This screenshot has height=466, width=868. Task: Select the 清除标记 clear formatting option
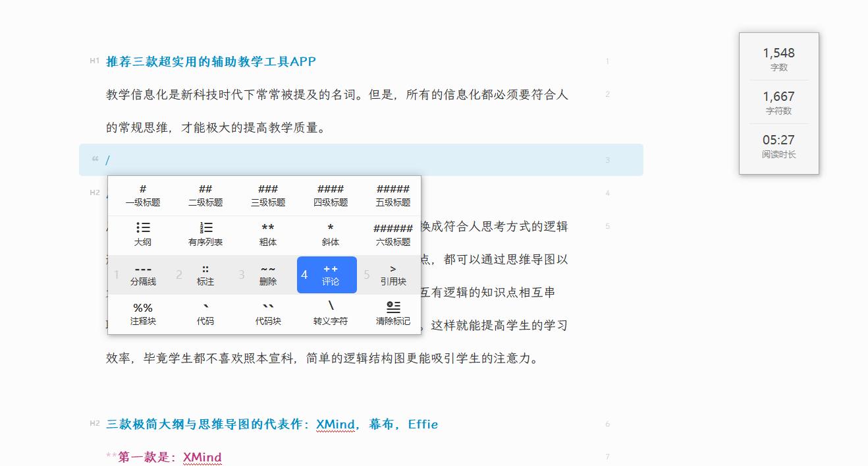(391, 315)
